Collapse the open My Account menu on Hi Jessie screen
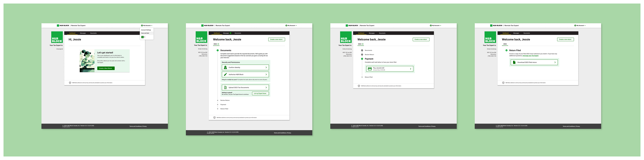 pos(147,26)
